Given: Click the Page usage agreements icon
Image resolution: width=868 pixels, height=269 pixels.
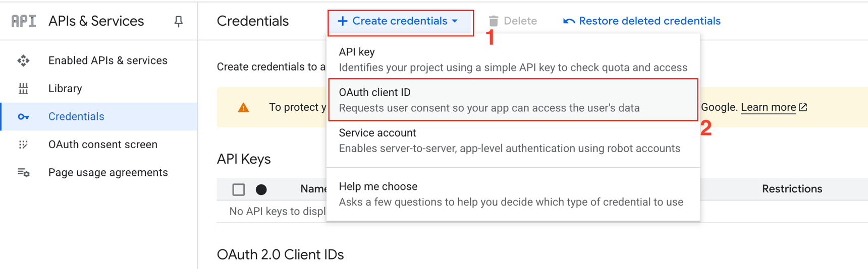Looking at the screenshot, I should pyautogui.click(x=23, y=173).
